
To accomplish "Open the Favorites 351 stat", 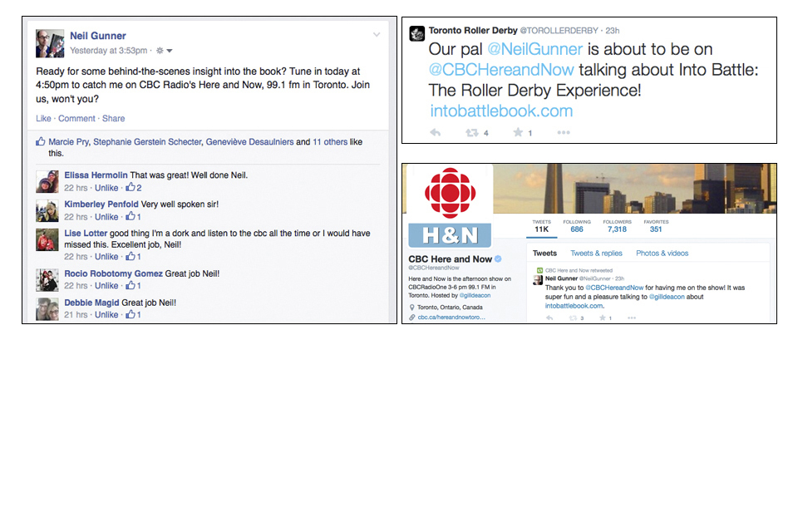I will tap(656, 226).
